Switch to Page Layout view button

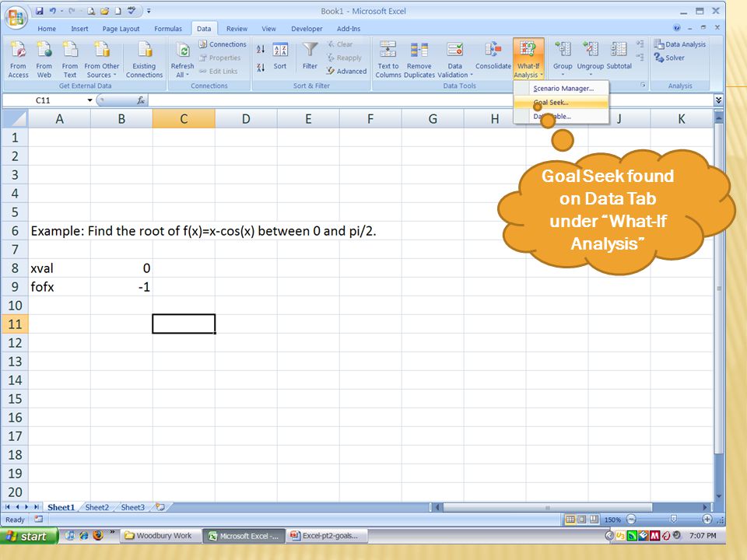point(582,520)
